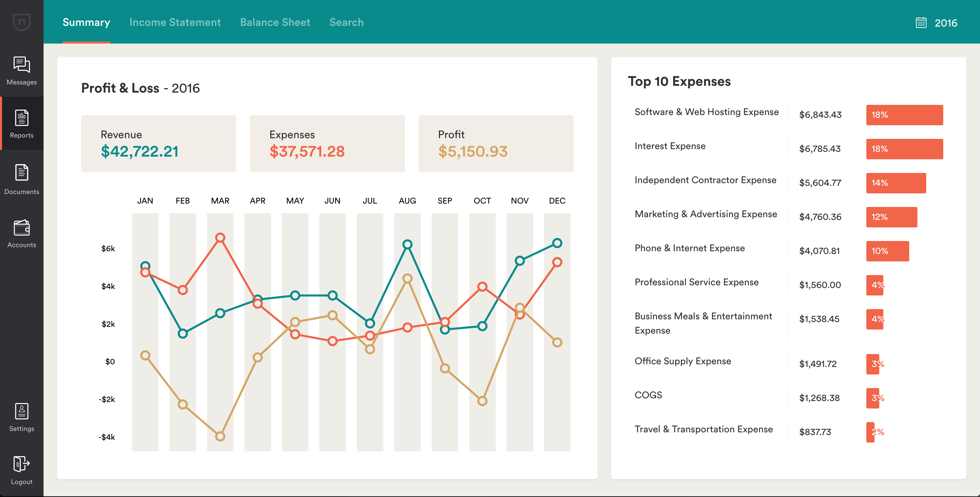Click the August revenue data point
Image resolution: width=980 pixels, height=497 pixels.
[407, 244]
